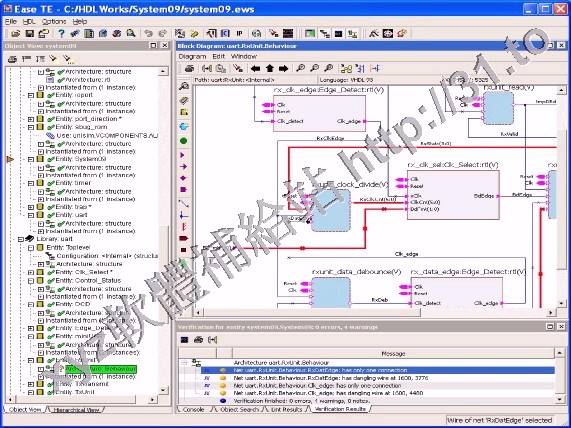Switch to the Hierarchical View tab
571x428 pixels.
pos(76,410)
